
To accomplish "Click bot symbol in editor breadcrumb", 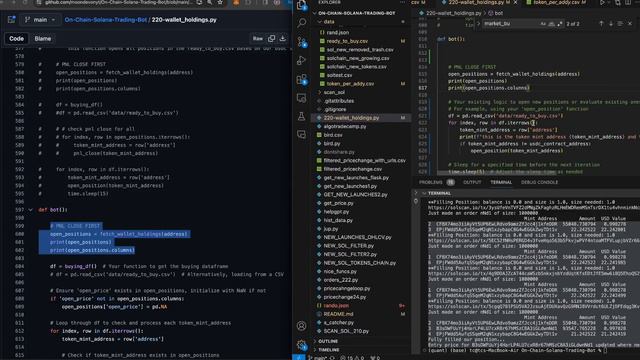I will [x=496, y=13].
